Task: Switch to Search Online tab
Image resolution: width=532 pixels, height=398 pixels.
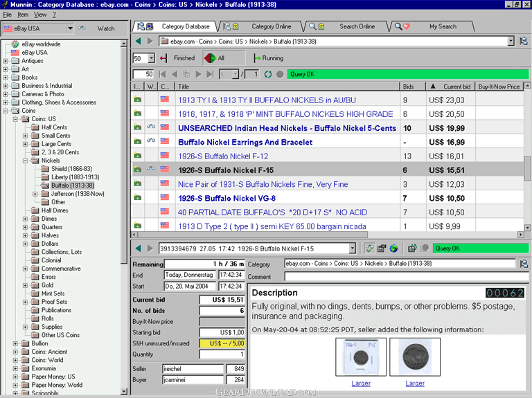Action: click(348, 26)
